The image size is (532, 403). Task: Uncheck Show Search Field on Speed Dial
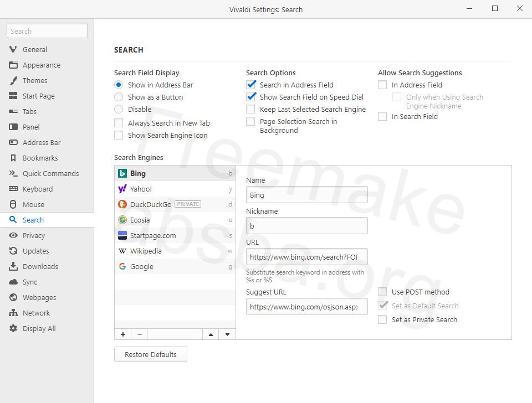(x=250, y=97)
